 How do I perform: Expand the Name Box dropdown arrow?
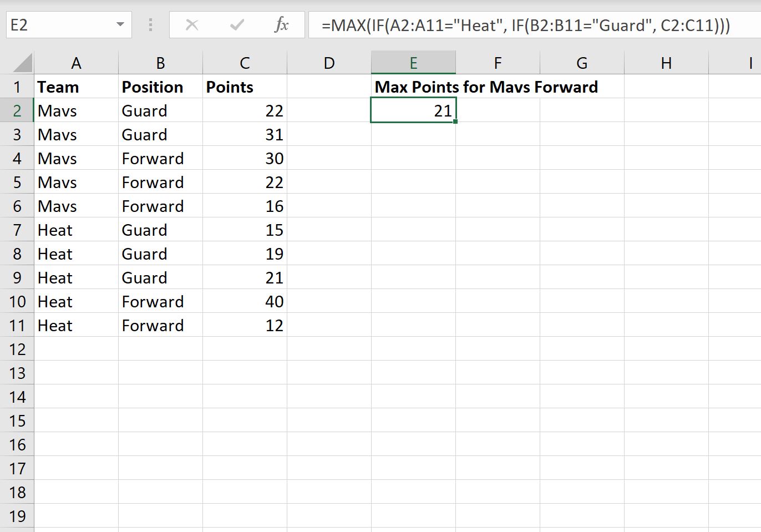tap(120, 25)
